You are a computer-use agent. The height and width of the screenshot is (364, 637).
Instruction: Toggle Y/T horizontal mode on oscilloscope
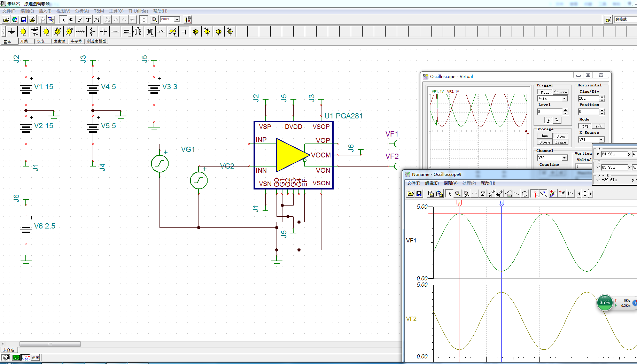tap(585, 126)
